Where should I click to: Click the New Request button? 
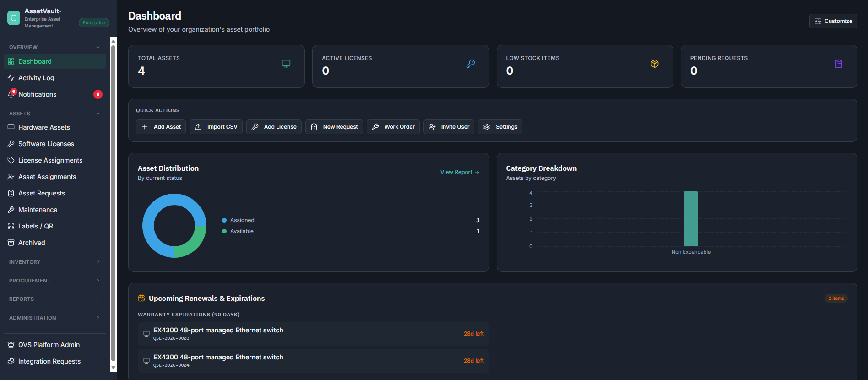[x=334, y=127]
